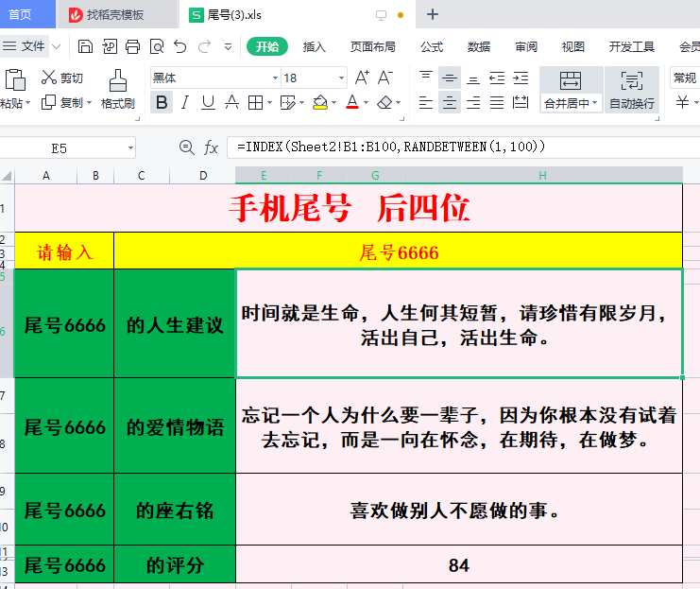This screenshot has width=700, height=589.
Task: Click the insert function fx icon
Action: click(x=212, y=147)
